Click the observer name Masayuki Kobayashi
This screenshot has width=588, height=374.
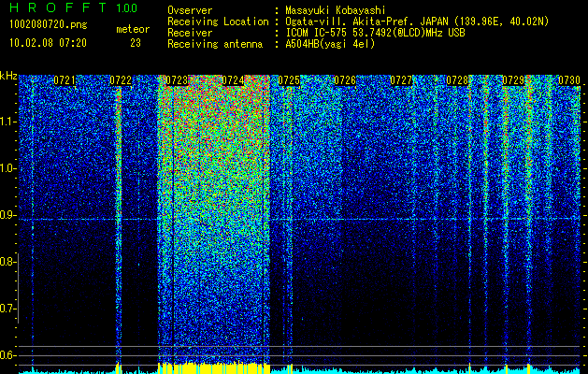pos(336,10)
